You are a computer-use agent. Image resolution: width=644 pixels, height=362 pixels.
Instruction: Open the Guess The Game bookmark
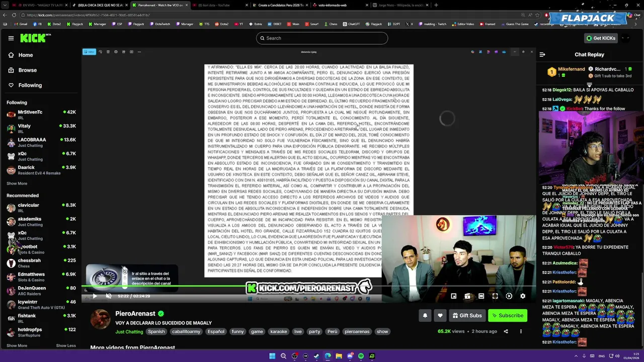[x=515, y=24]
